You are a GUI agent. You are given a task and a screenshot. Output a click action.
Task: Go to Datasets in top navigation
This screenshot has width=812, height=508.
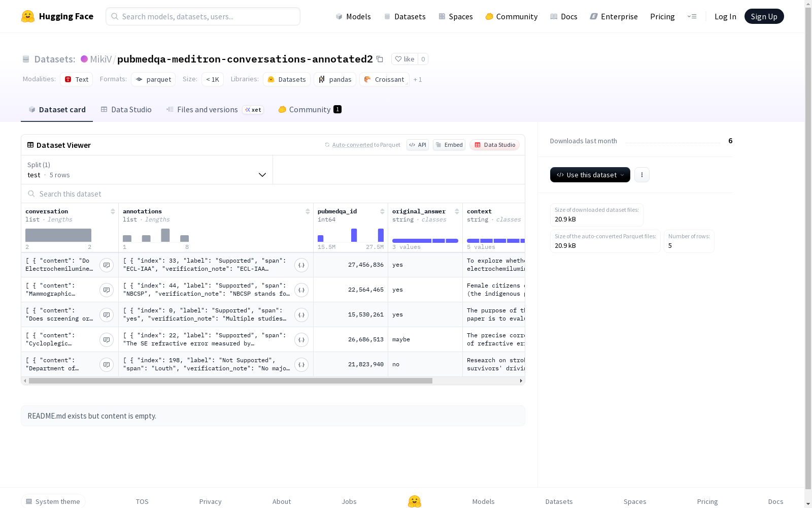tap(405, 16)
